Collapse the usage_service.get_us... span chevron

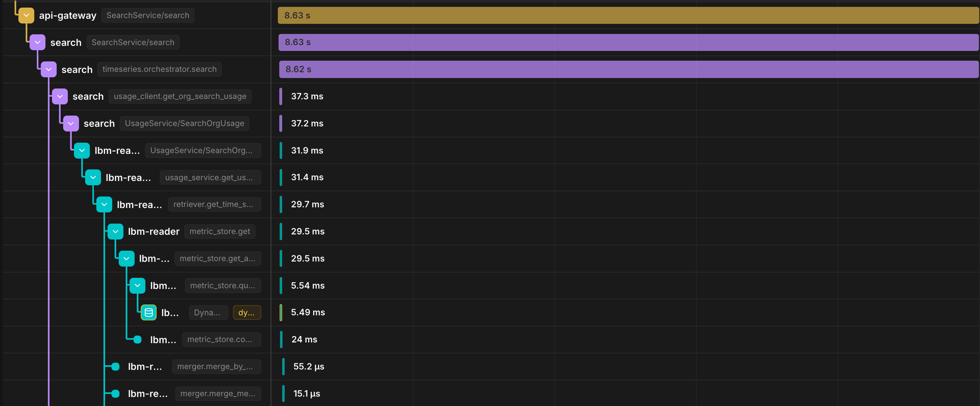pos(93,177)
